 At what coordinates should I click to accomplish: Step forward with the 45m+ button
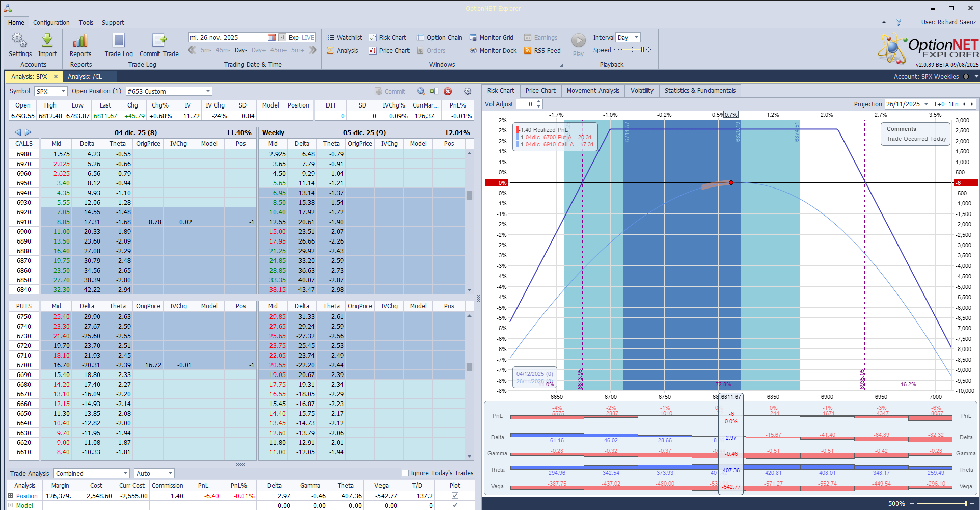click(279, 50)
